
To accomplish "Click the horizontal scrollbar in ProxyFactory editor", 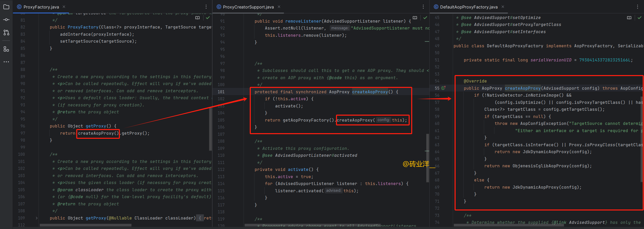I will (x=85, y=225).
